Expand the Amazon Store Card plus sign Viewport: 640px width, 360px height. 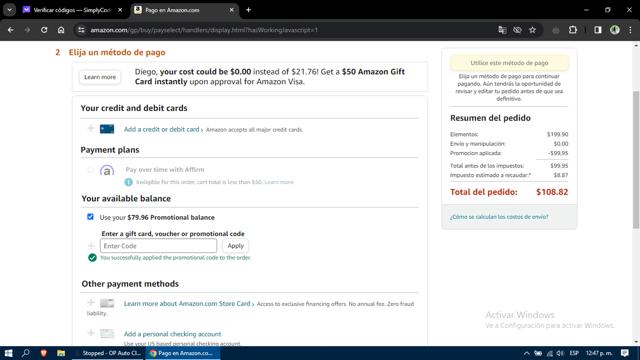[x=91, y=302]
